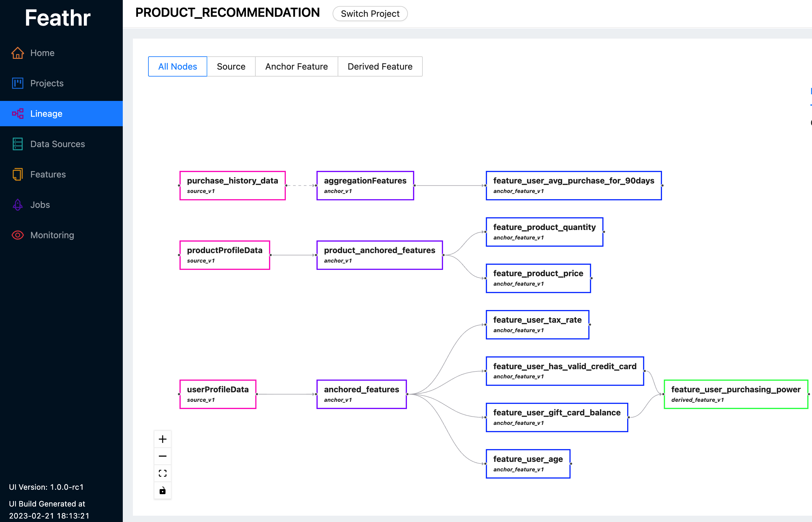Select All Nodes tab view

pos(177,66)
